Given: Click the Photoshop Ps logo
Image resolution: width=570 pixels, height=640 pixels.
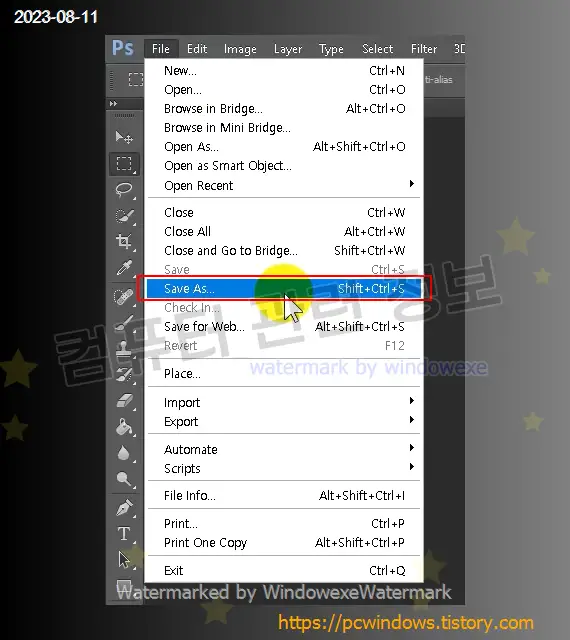Looking at the screenshot, I should 122,48.
